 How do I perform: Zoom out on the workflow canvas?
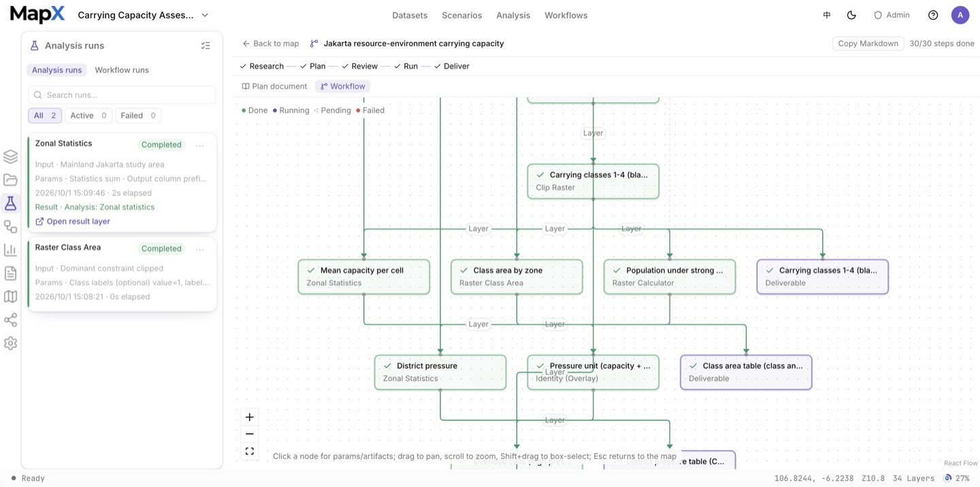[x=250, y=434]
